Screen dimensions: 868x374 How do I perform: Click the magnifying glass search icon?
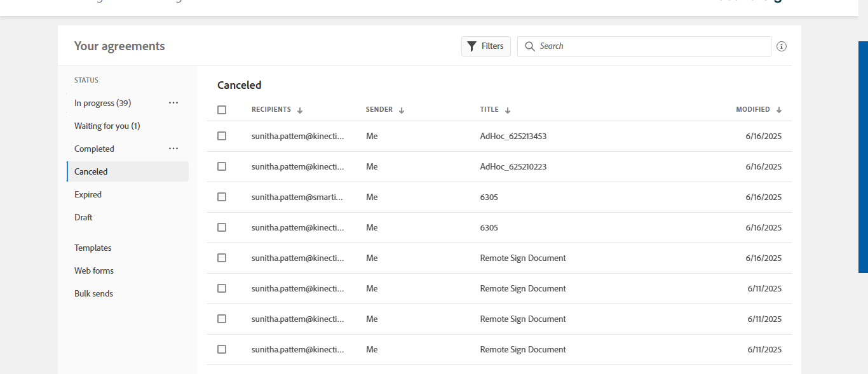click(x=530, y=46)
